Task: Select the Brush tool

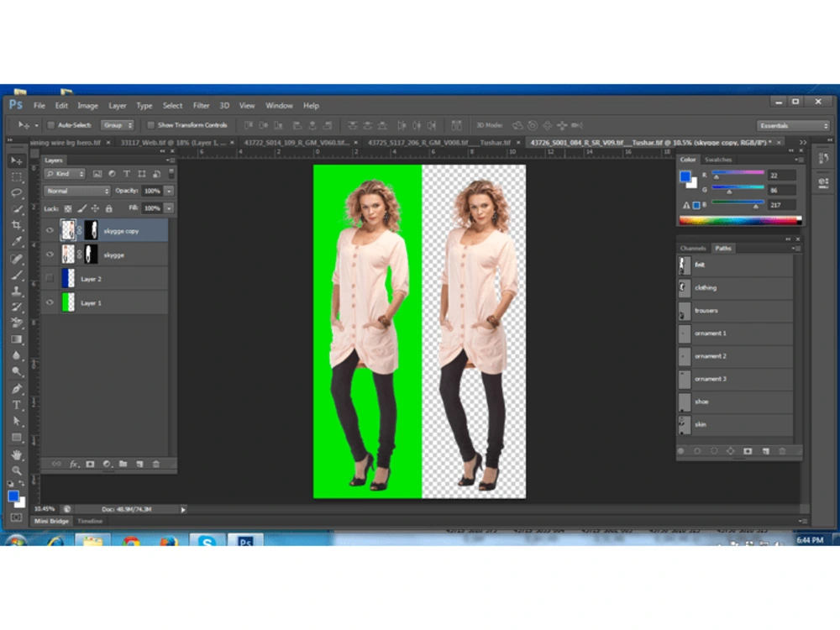Action: (17, 276)
